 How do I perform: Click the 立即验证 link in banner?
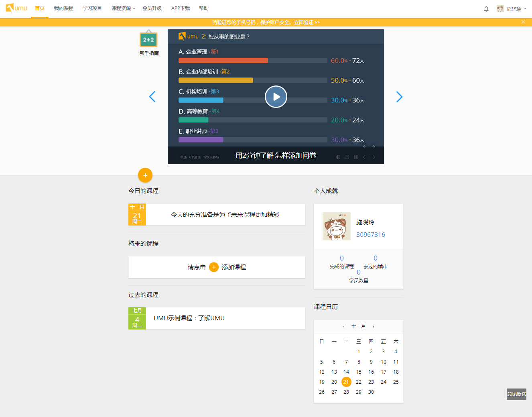tap(307, 22)
